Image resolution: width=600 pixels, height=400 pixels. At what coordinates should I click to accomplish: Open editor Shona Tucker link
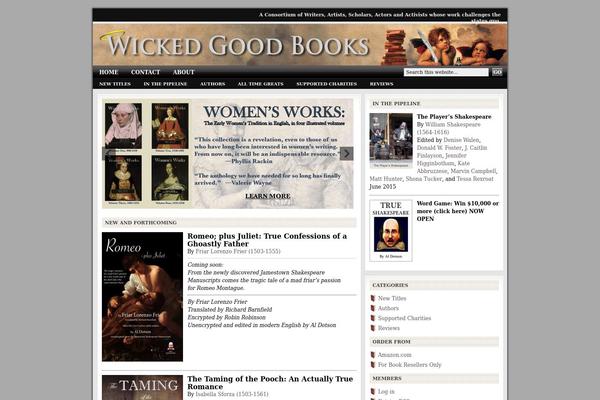[424, 179]
